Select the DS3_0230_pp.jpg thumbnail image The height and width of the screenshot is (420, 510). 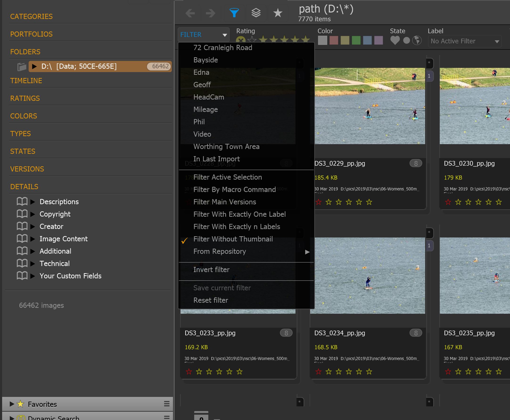(x=475, y=106)
